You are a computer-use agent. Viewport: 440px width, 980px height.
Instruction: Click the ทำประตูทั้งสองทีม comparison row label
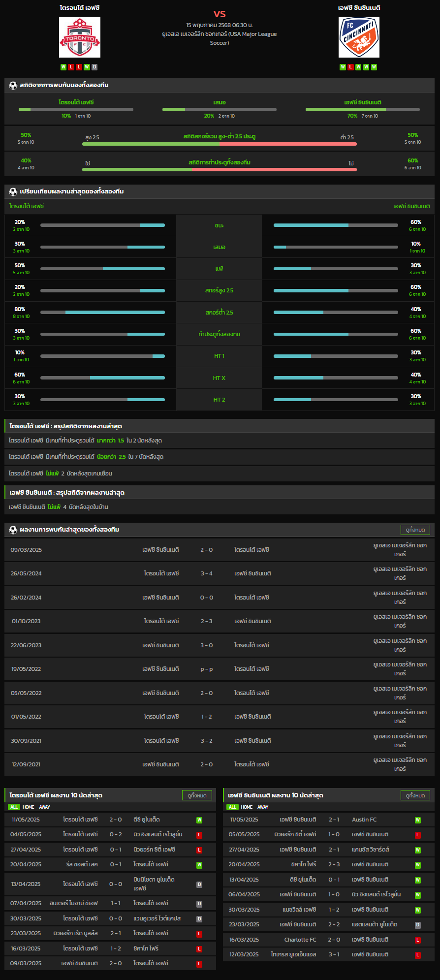[x=220, y=334]
